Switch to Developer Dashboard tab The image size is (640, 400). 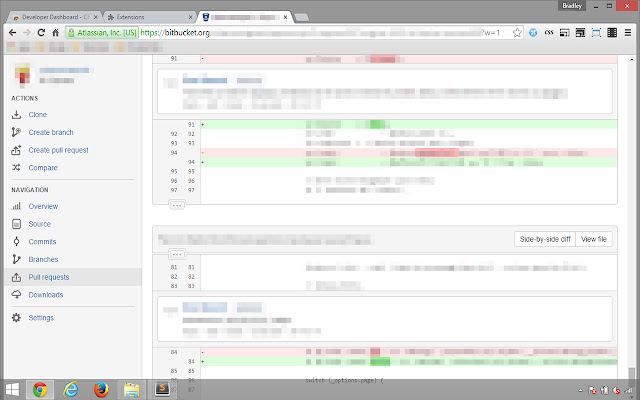click(x=55, y=17)
